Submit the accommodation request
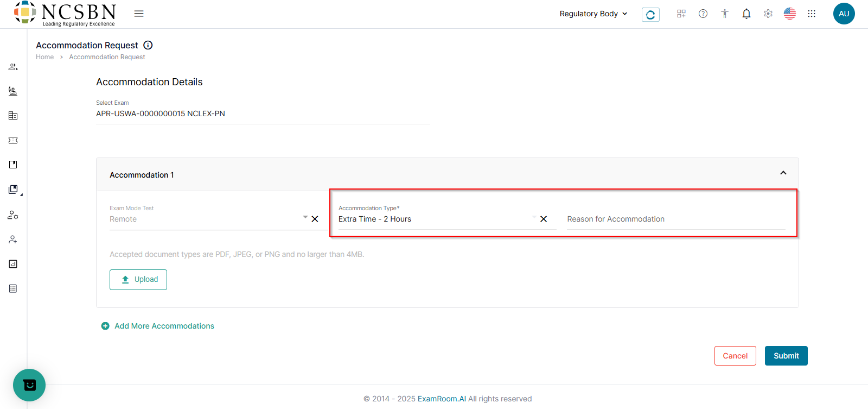Viewport: 868px width, 409px height. (786, 356)
